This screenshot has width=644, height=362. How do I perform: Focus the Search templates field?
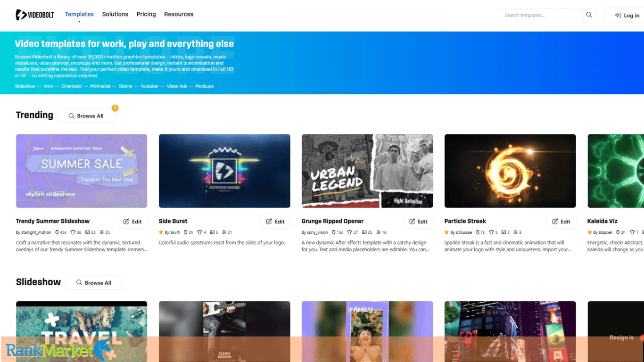541,15
